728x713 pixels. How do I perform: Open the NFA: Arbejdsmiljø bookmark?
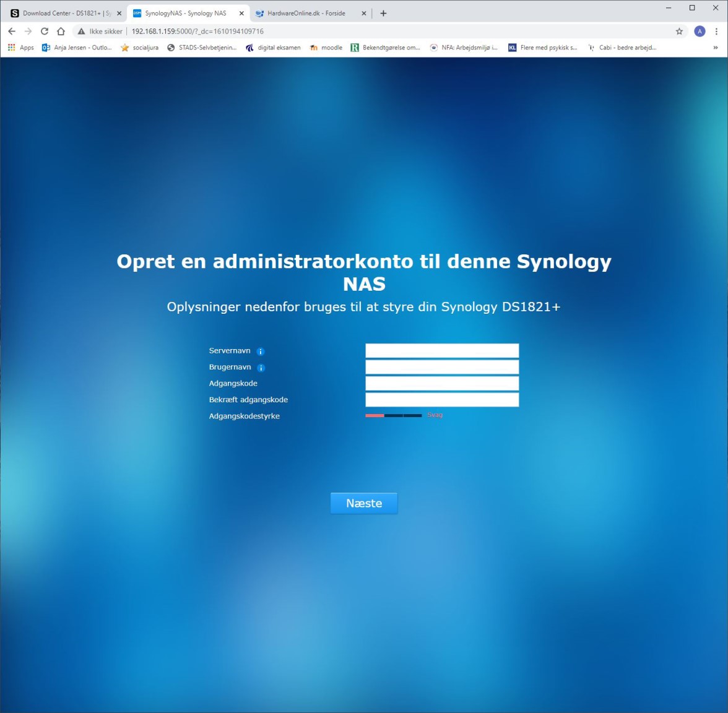click(x=464, y=47)
